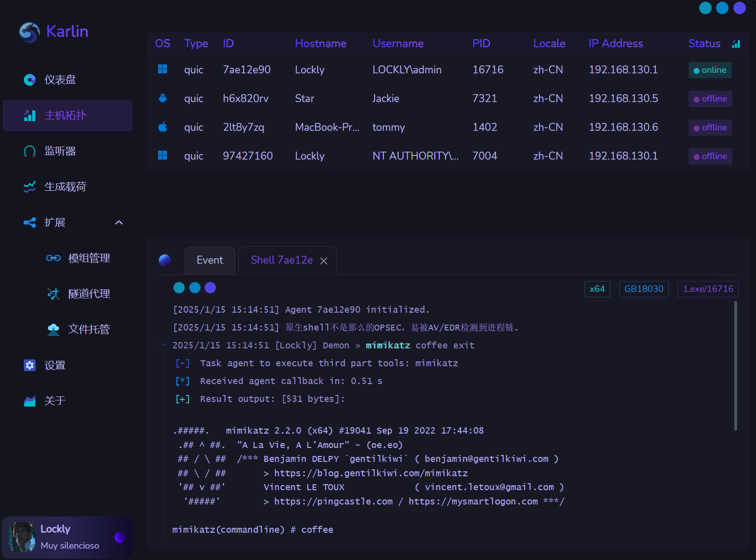Open 模组管理 module management
756x560 pixels.
pos(79,258)
